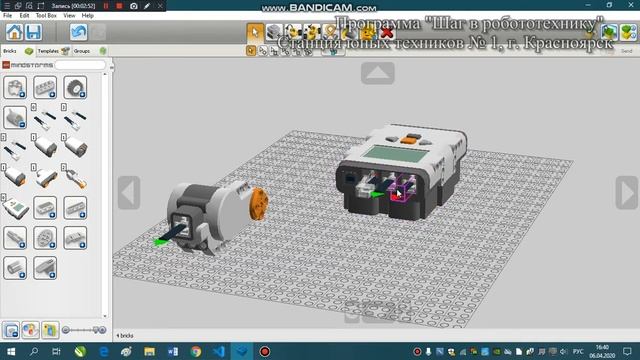Click the brick palette search field
640x360 pixels.
click(80, 65)
